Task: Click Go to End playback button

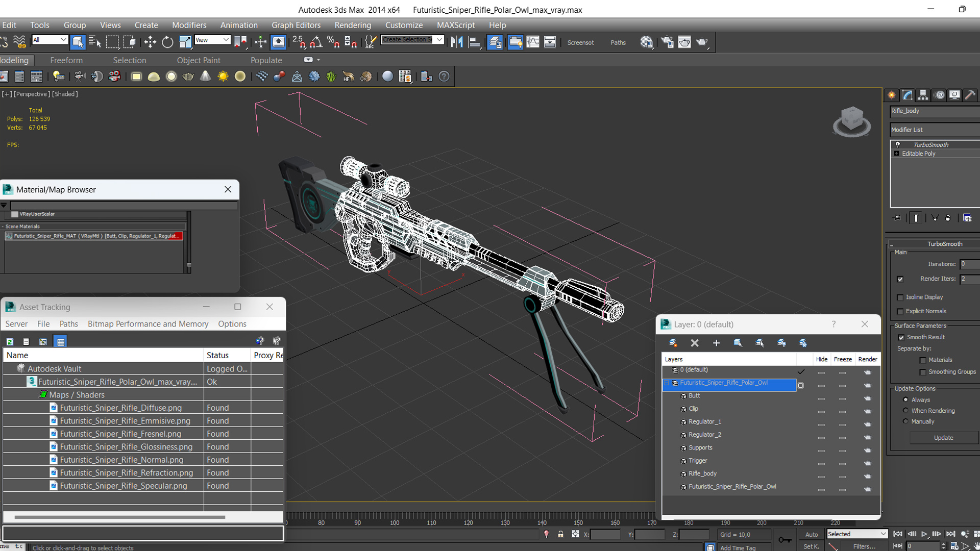Action: pyautogui.click(x=950, y=534)
